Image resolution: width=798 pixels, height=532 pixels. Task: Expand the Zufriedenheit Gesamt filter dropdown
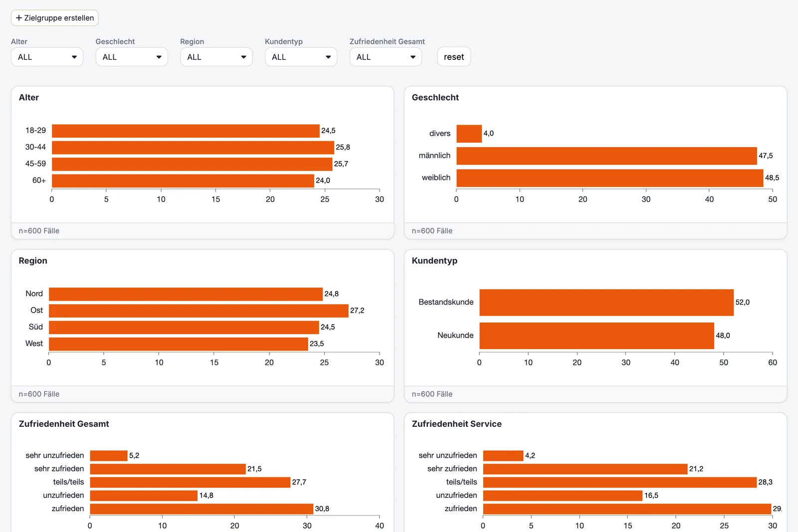click(386, 57)
